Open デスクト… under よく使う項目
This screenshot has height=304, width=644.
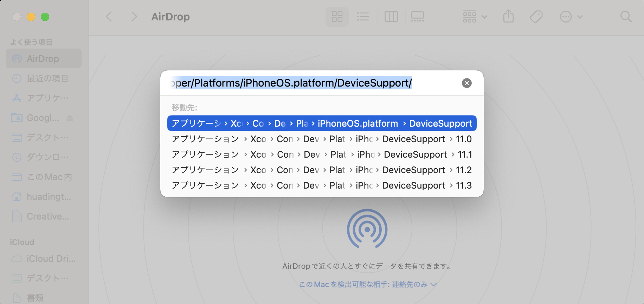pyautogui.click(x=44, y=137)
